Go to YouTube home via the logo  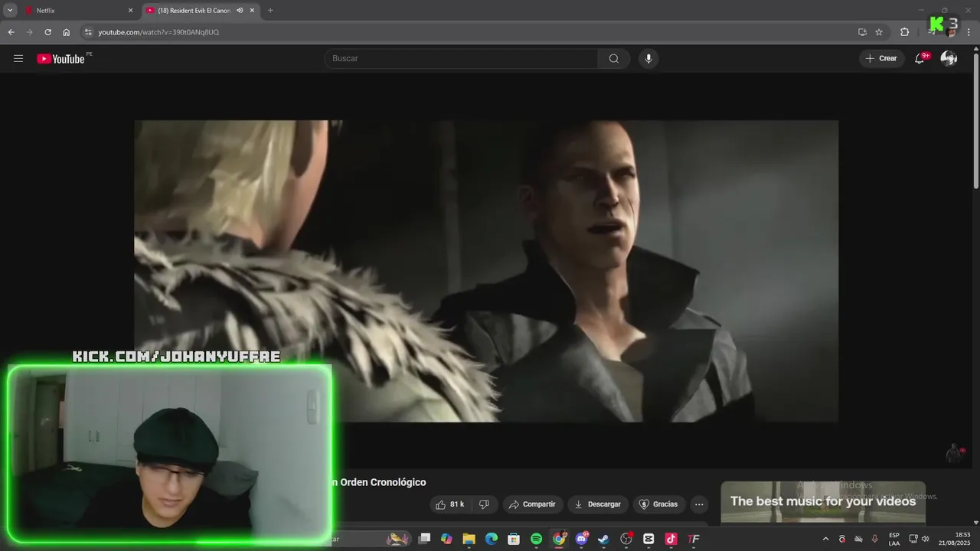click(x=60, y=59)
